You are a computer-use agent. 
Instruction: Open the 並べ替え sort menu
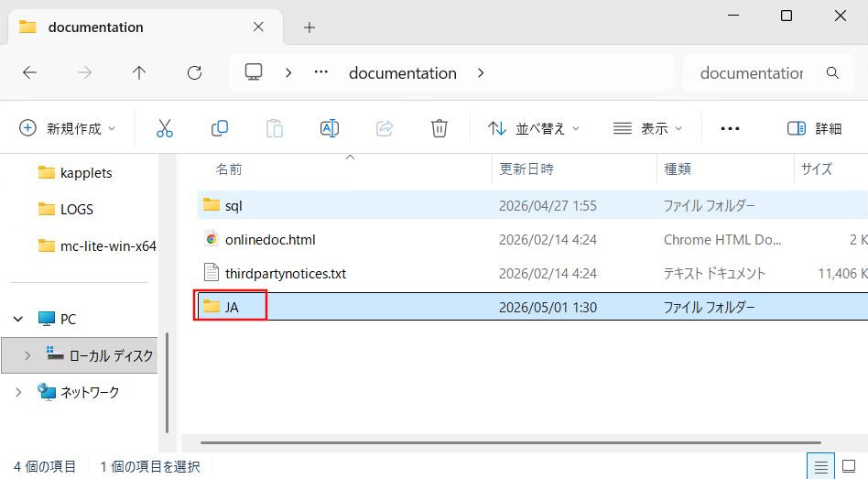pos(534,128)
